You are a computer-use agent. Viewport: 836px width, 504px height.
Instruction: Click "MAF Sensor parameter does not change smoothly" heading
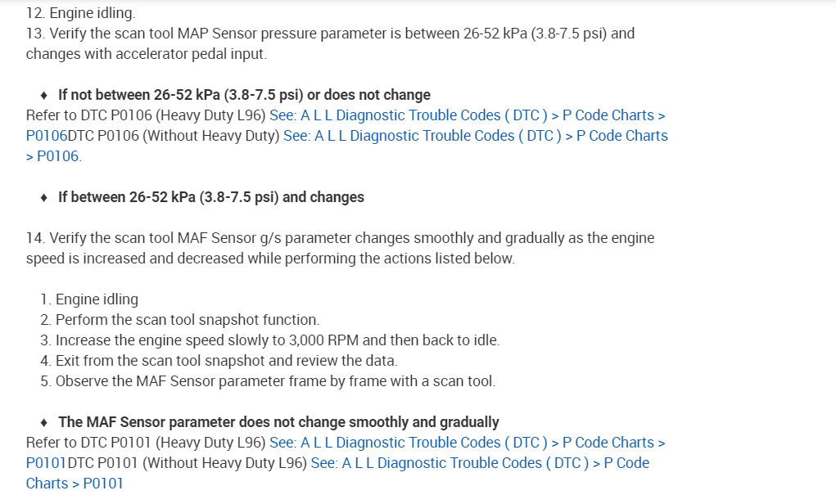[278, 422]
